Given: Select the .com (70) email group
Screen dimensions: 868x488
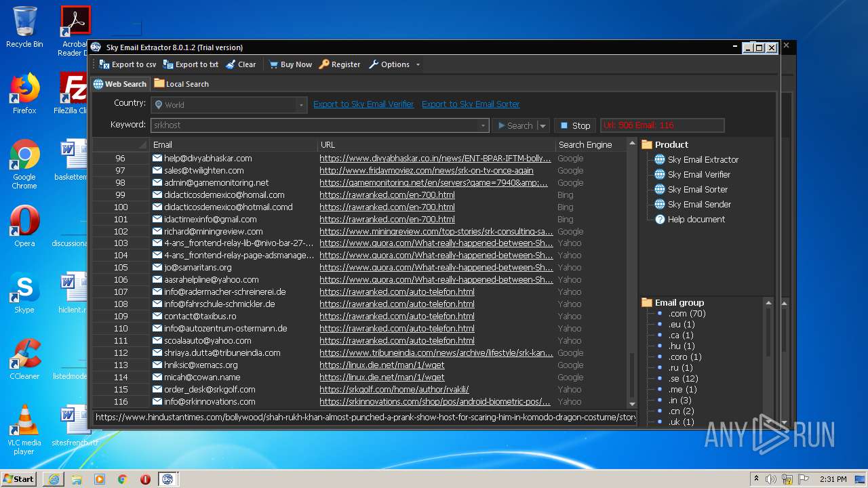Looking at the screenshot, I should (x=687, y=313).
